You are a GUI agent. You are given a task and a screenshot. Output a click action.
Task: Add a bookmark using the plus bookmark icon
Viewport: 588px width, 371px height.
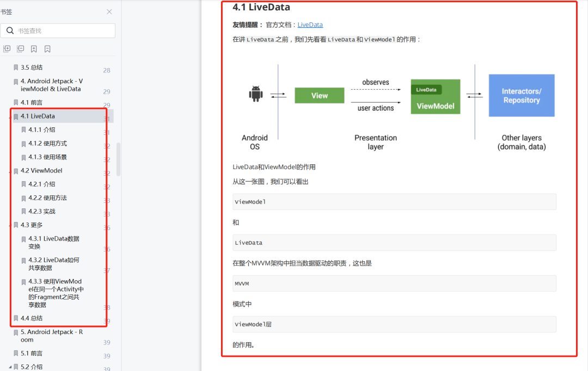(34, 49)
